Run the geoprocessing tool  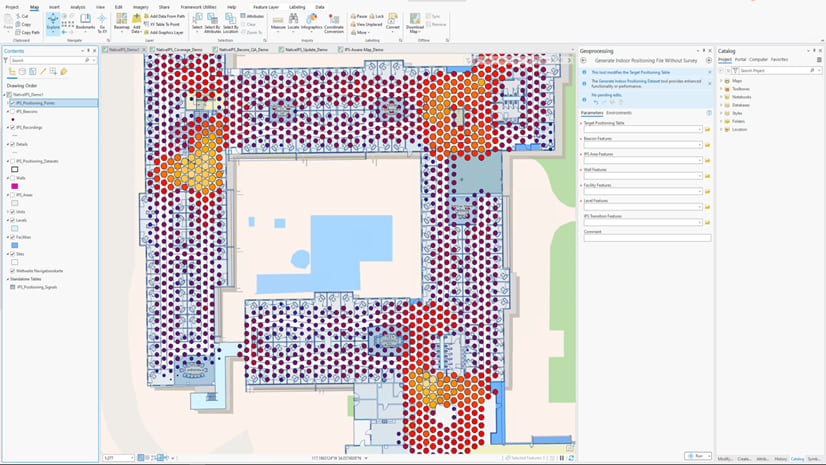click(x=697, y=456)
